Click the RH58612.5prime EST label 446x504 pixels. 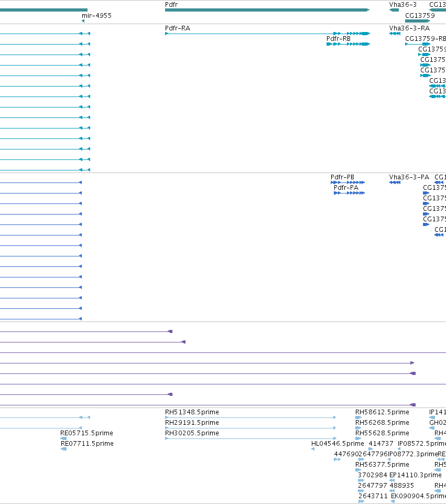coord(382,412)
